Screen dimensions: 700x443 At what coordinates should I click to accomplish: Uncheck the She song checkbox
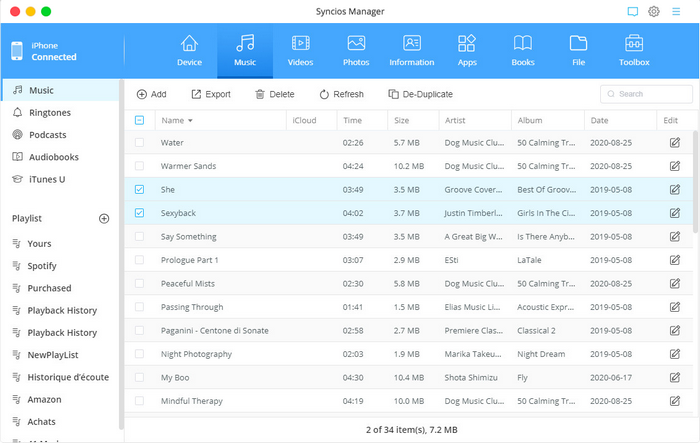point(139,189)
